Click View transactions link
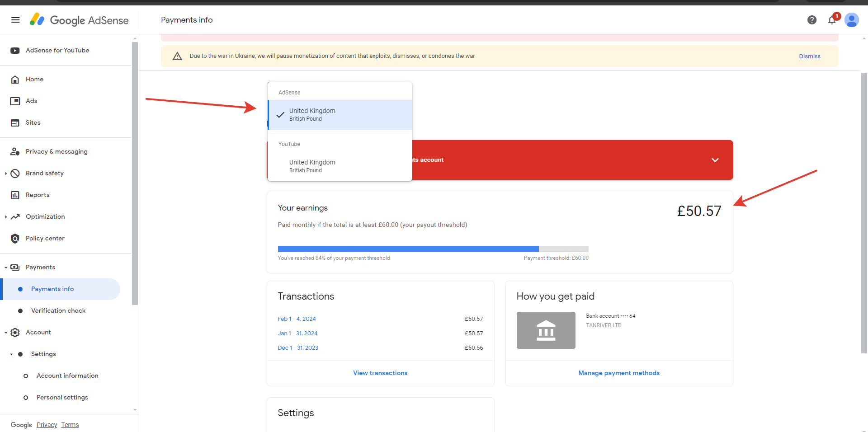Screen dimensions: 868x432 pos(380,373)
